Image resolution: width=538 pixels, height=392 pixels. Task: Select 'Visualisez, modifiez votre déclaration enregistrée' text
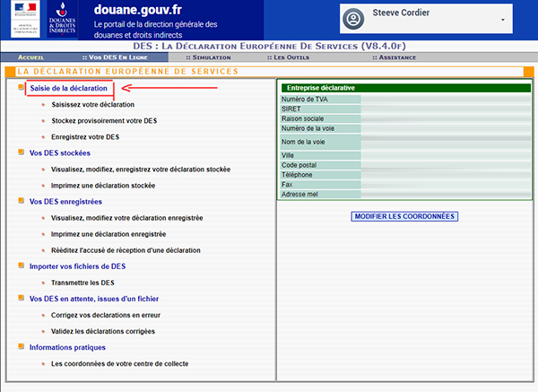pos(127,218)
